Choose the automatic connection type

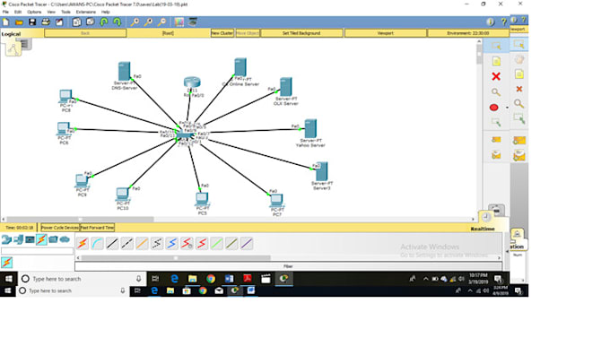coord(83,244)
